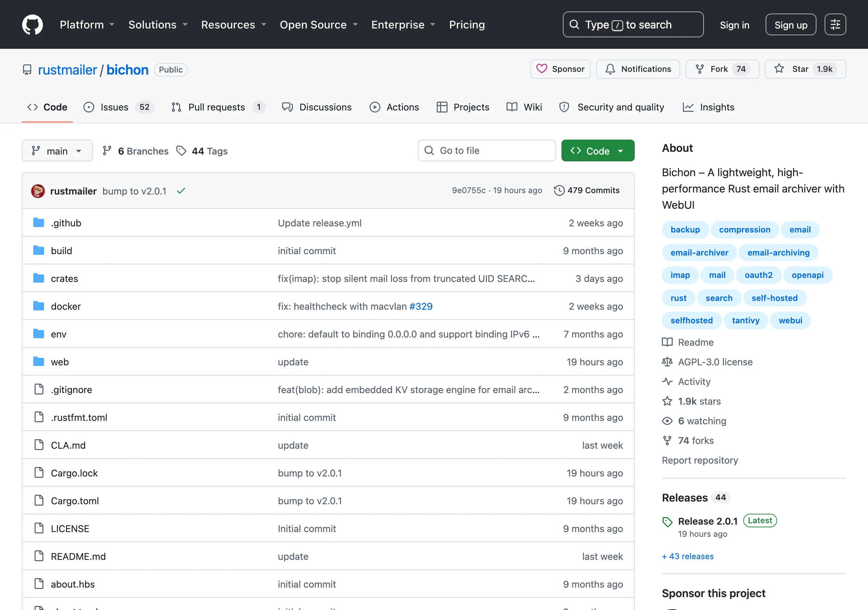868x610 pixels.
Task: Open the green Code dropdown button
Action: coord(598,151)
